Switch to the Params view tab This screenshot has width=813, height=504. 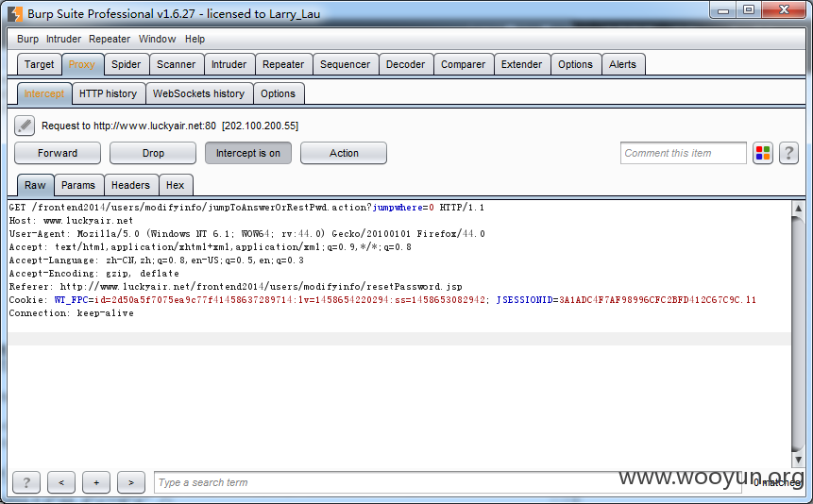pos(78,185)
